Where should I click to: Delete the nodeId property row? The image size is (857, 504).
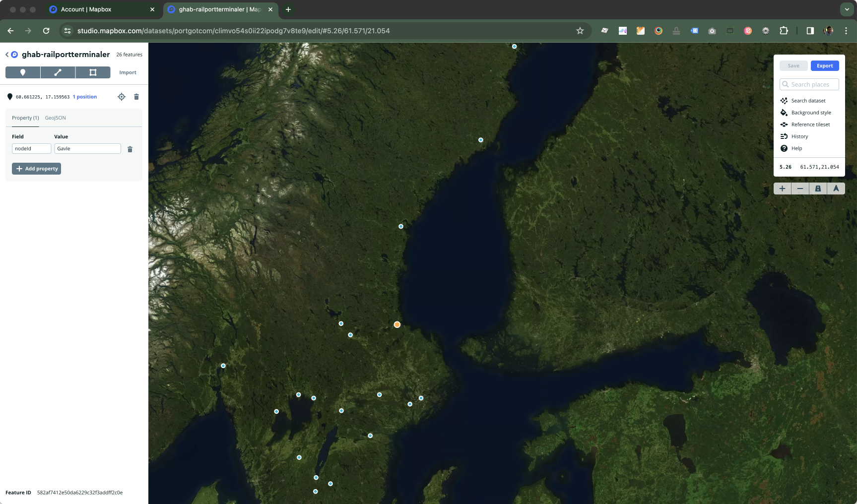[x=130, y=149]
